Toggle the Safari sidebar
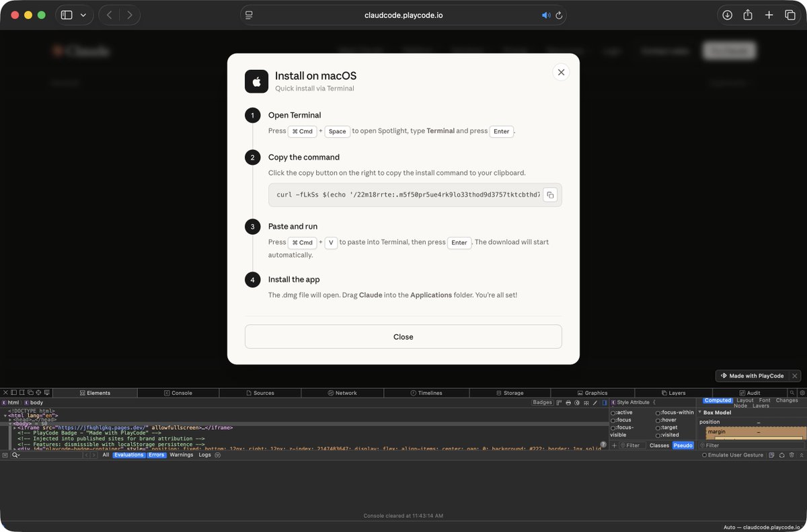The image size is (807, 532). 67,15
